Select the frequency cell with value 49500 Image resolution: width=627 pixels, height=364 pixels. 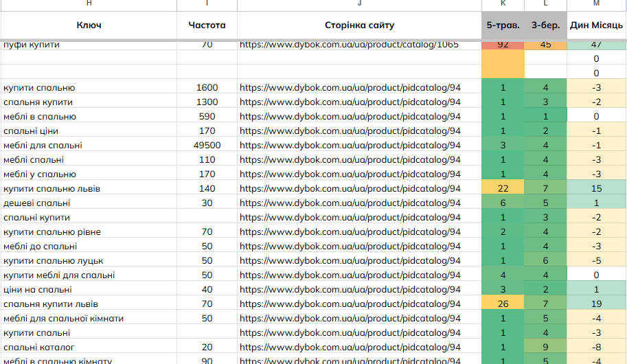pyautogui.click(x=207, y=146)
